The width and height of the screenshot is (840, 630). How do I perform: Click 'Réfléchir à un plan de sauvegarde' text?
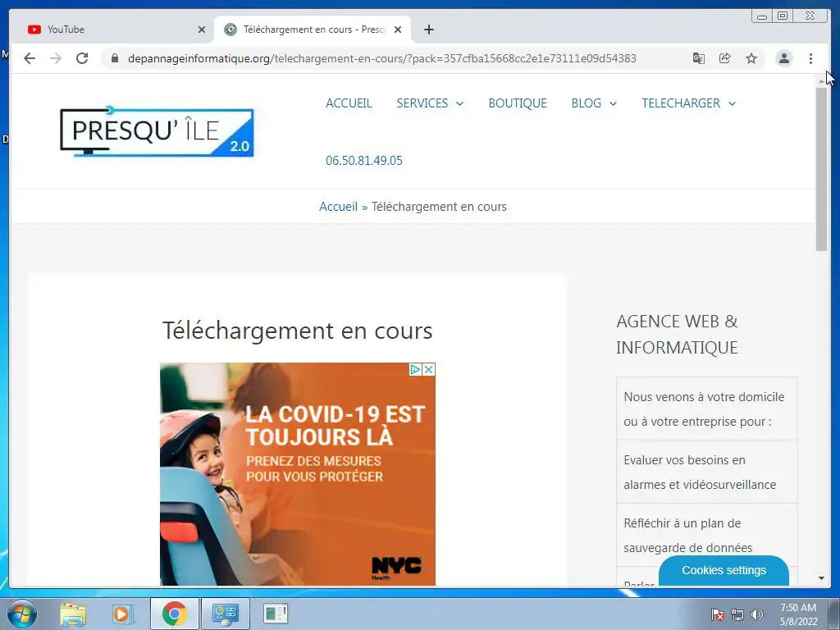(688, 535)
